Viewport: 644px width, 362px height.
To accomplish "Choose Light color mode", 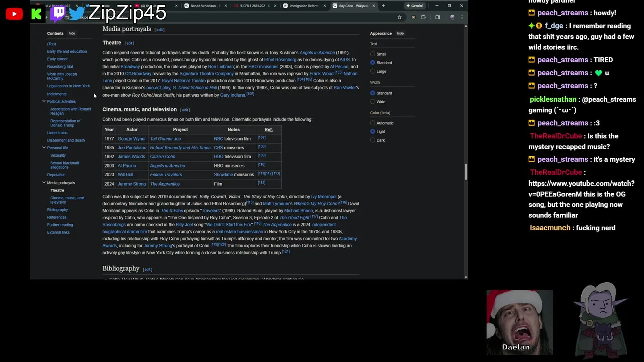I will point(373,132).
